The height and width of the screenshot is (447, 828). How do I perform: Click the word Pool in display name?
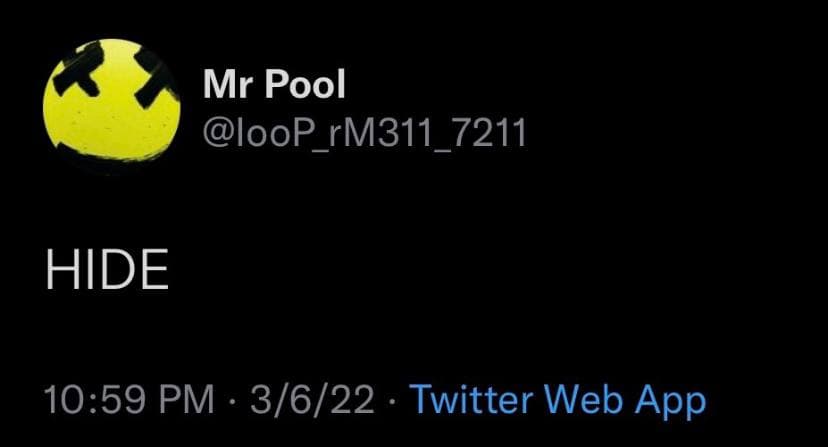(305, 84)
